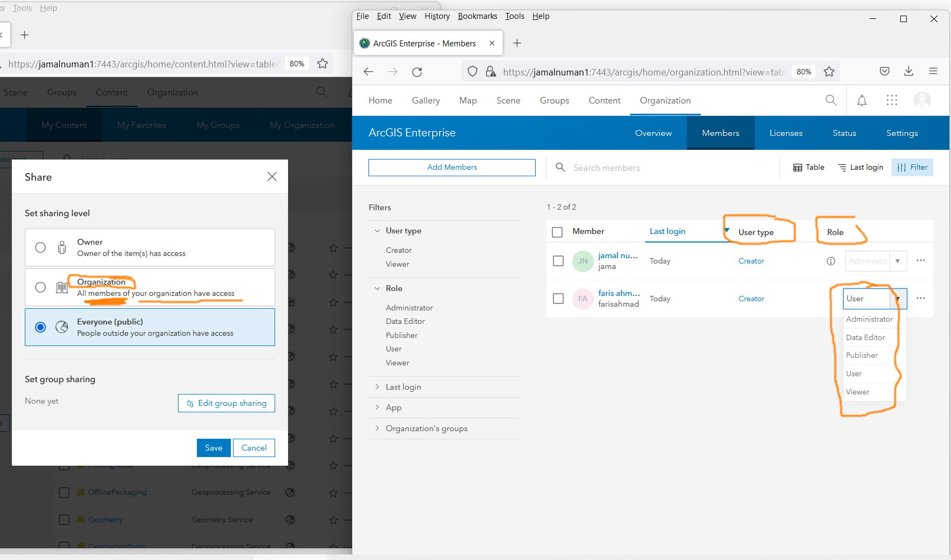Viewport: 951px width, 560px height.
Task: Open jamal numan member link
Action: click(618, 255)
